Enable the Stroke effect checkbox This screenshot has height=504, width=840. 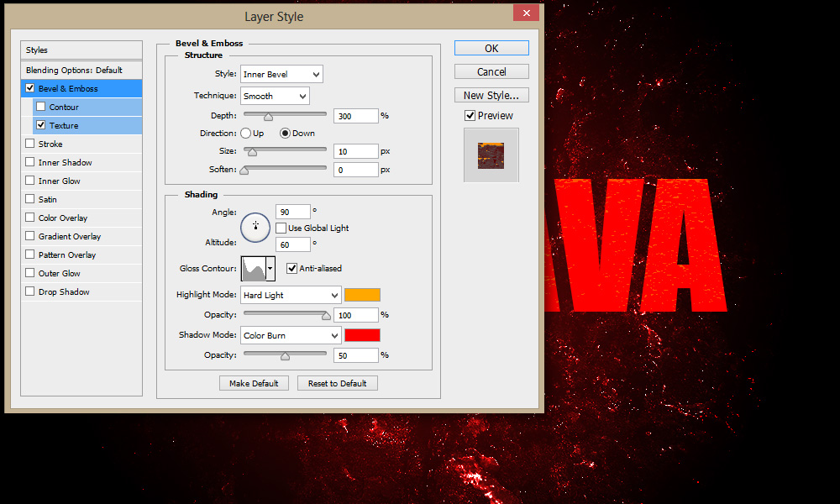point(30,144)
